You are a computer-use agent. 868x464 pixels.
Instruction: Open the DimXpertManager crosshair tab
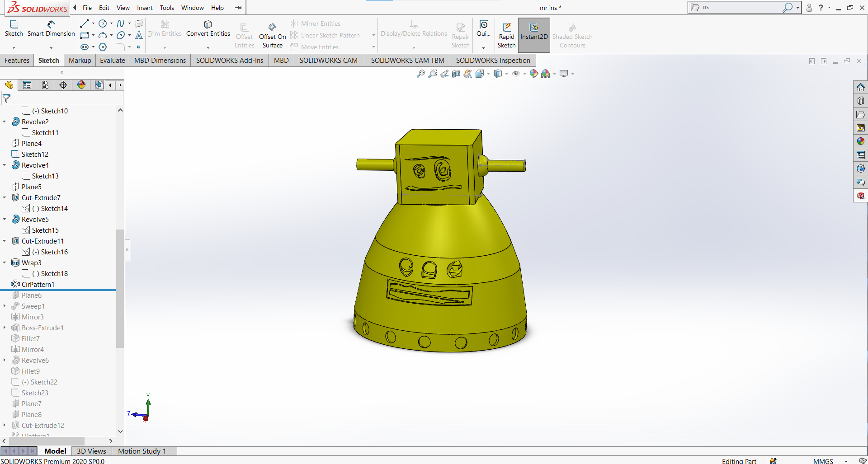pyautogui.click(x=63, y=85)
